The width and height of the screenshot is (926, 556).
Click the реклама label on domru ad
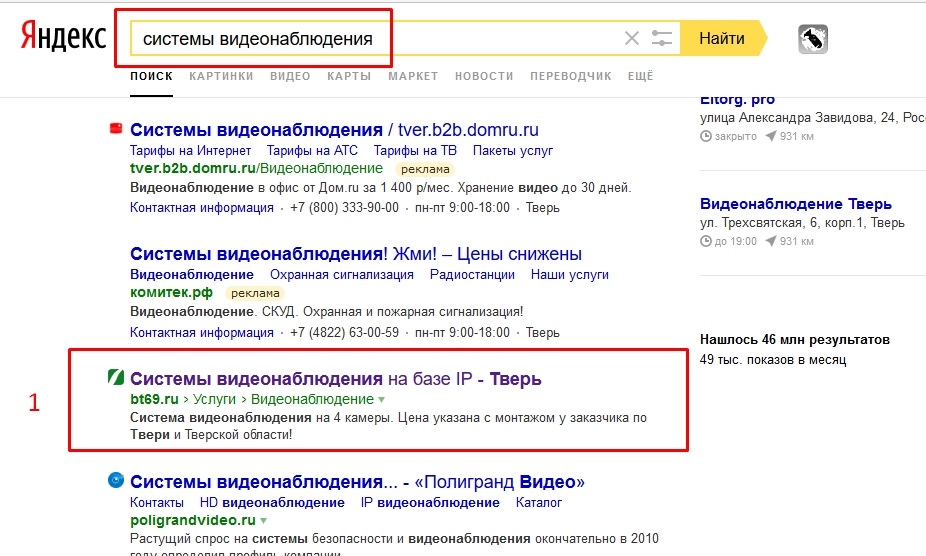425,170
